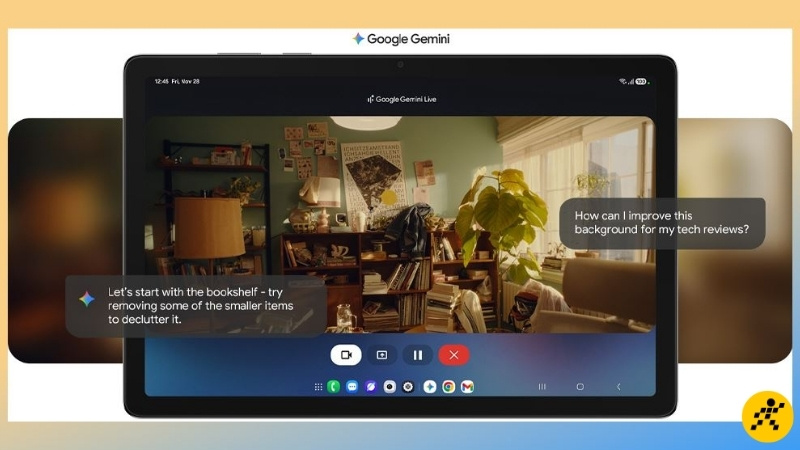
Task: Tap the battery indicator in status bar
Action: point(641,82)
